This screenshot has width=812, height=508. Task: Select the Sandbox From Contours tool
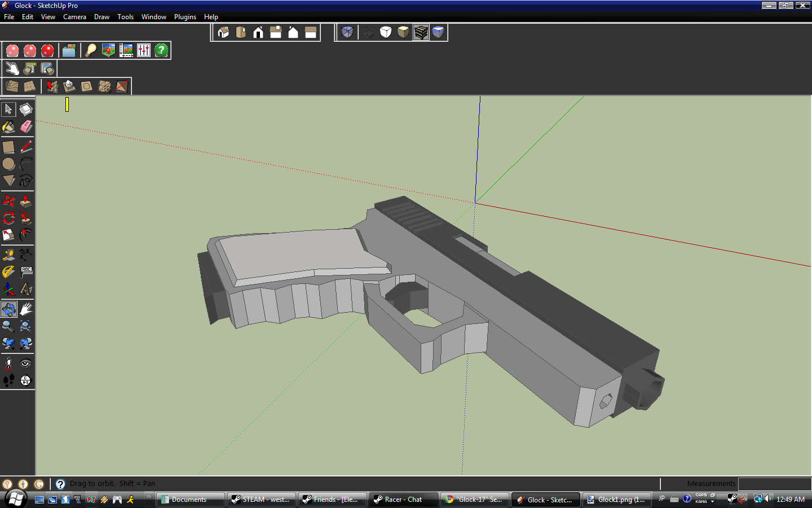pos(12,86)
